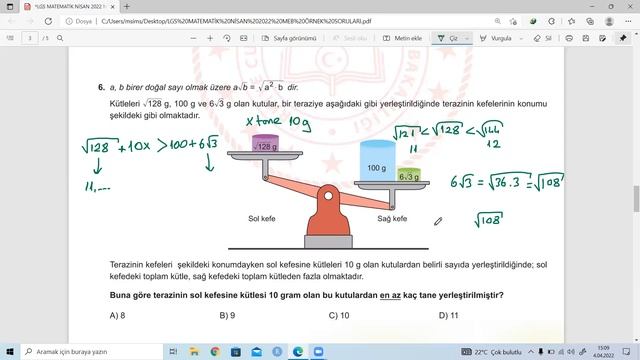Close the LGS MATEMATİK PDF tab
Screen dimensions: 640x360
[x=113, y=7]
